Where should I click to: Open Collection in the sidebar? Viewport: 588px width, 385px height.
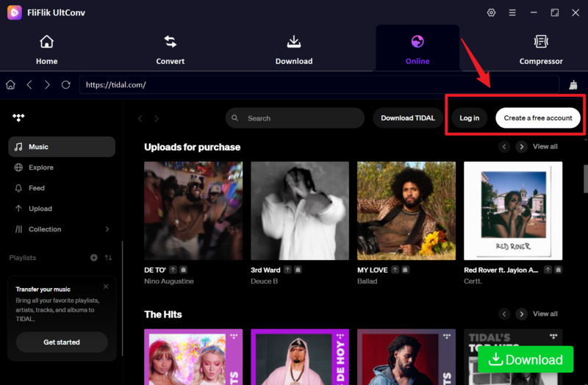click(x=62, y=229)
